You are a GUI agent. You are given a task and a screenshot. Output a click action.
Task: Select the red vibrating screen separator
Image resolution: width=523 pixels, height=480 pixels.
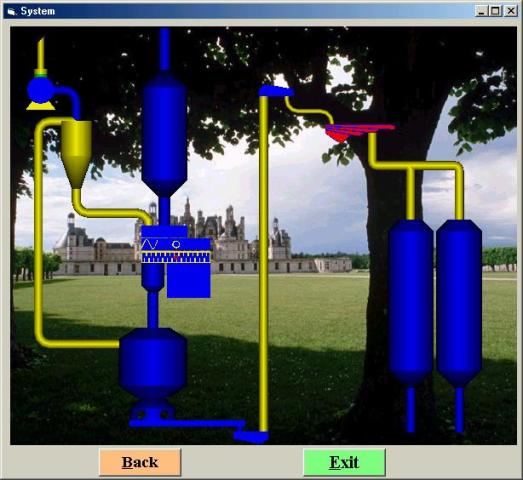(x=360, y=132)
